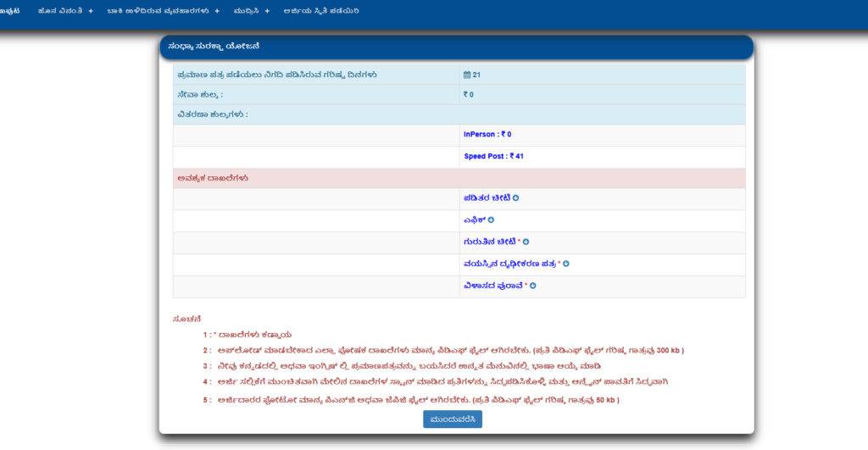Click the ಪಡಿತರ ಚೀಟಿ document link
868x450 pixels.
pyautogui.click(x=487, y=198)
